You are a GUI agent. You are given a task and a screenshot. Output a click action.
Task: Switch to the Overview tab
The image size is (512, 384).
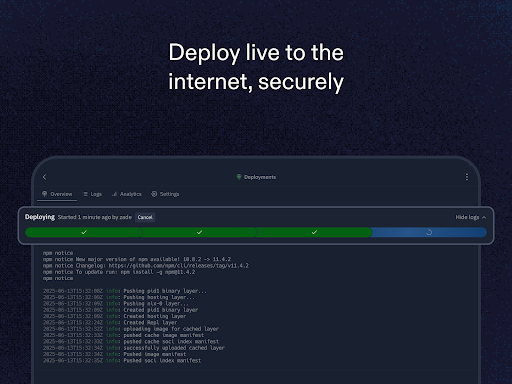pos(57,194)
